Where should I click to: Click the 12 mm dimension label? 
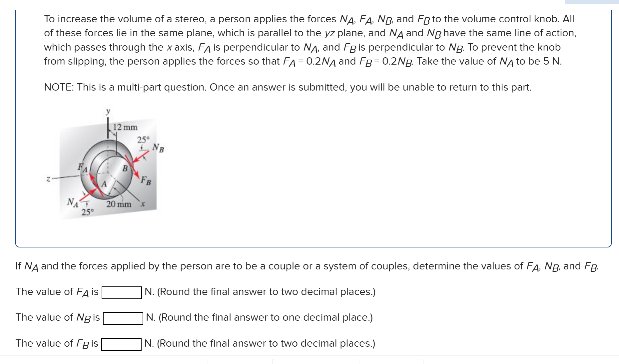tap(125, 127)
